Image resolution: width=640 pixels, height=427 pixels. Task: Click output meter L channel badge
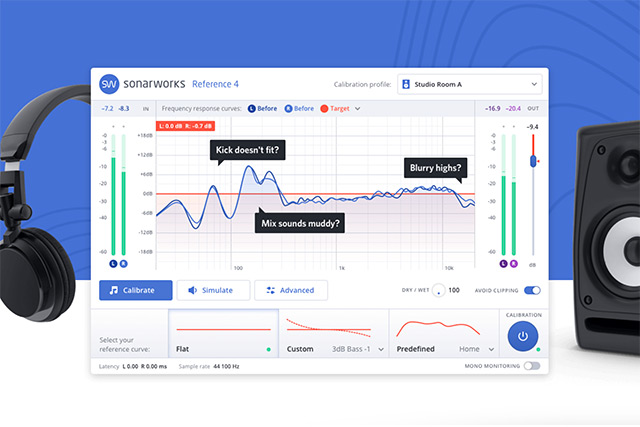pos(502,263)
